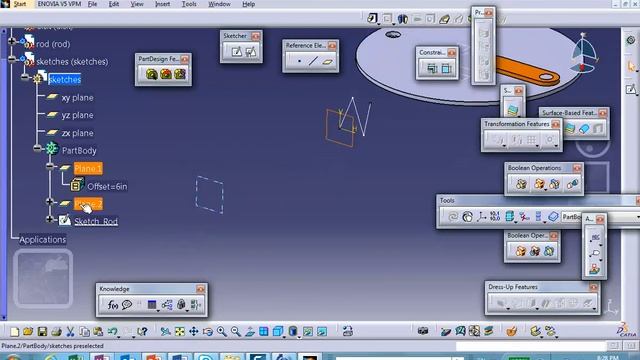Select the yz plane in tree
640x360 pixels.
coord(78,116)
